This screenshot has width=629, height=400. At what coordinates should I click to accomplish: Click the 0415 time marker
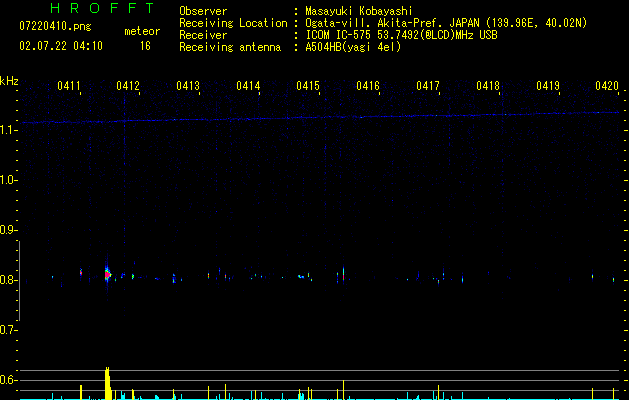308,86
